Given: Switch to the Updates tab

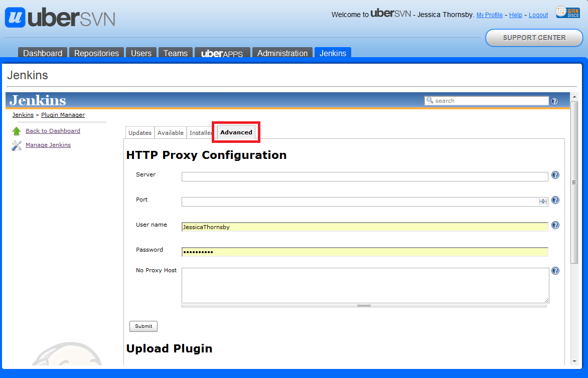Looking at the screenshot, I should coord(139,132).
